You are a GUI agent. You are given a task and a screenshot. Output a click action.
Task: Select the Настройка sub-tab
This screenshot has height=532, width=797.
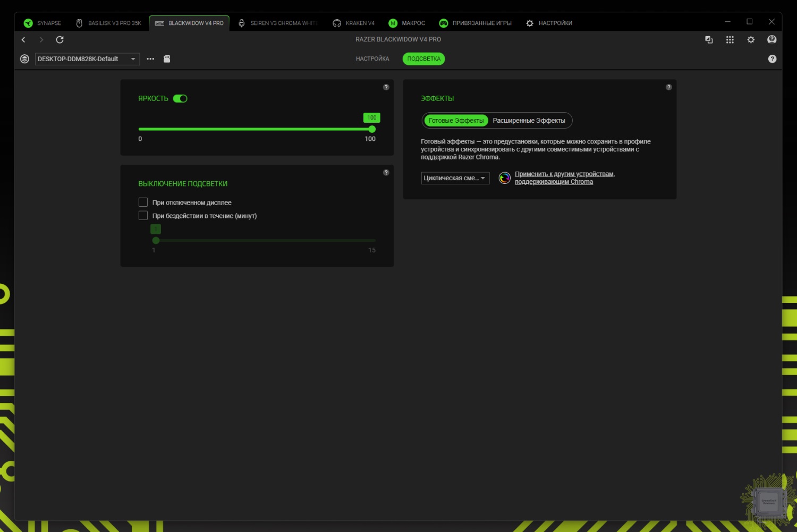pyautogui.click(x=372, y=59)
